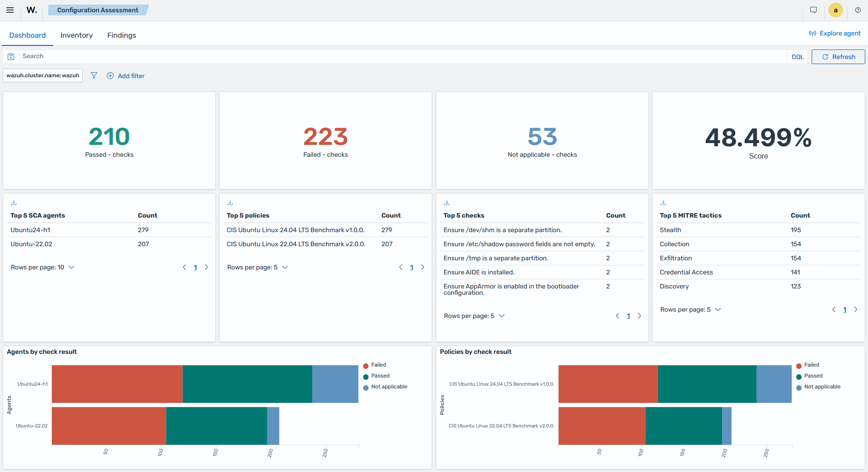Image resolution: width=868 pixels, height=472 pixels.
Task: Download Top 5 policies table
Action: [x=230, y=203]
